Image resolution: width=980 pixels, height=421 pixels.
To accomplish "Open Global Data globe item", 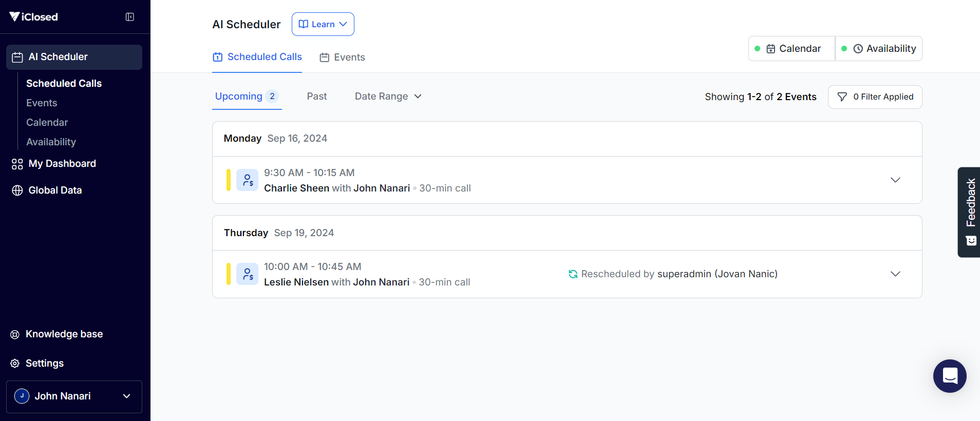I will click(55, 190).
